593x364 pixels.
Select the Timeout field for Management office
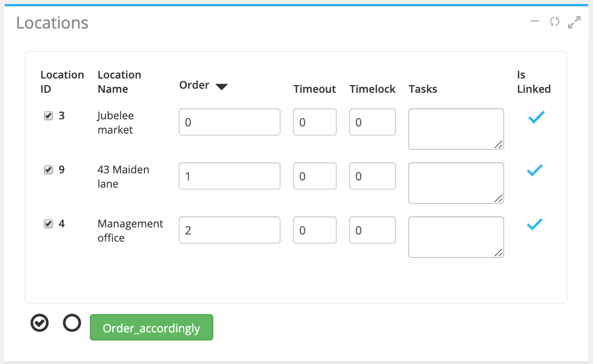tap(315, 230)
